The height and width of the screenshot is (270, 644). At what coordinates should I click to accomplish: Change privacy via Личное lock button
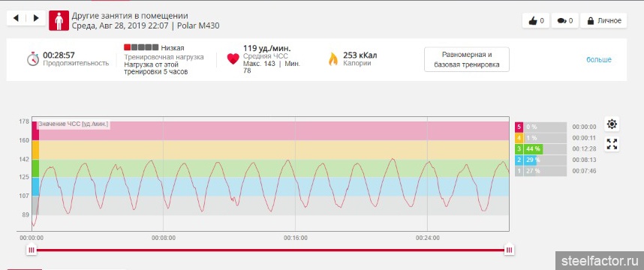pyautogui.click(x=603, y=20)
